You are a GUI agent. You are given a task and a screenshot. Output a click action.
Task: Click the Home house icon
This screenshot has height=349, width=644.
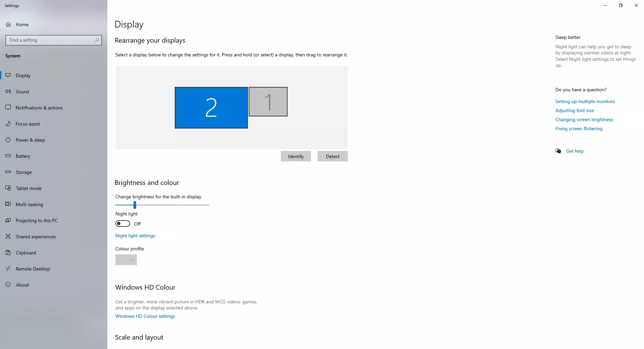(x=8, y=24)
